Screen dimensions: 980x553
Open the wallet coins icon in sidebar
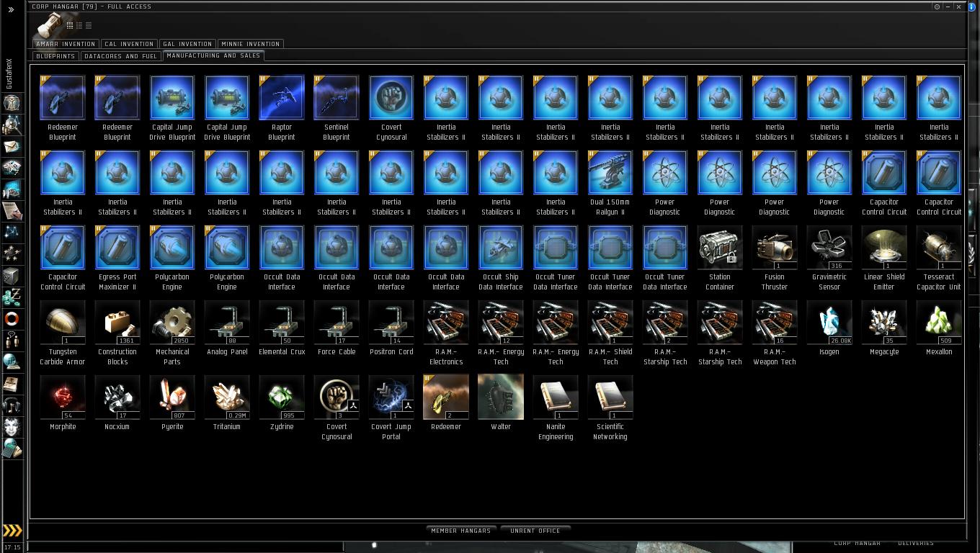pos(12,297)
